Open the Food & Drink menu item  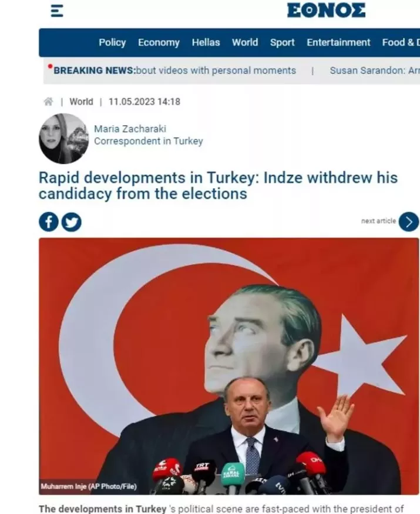coord(401,42)
